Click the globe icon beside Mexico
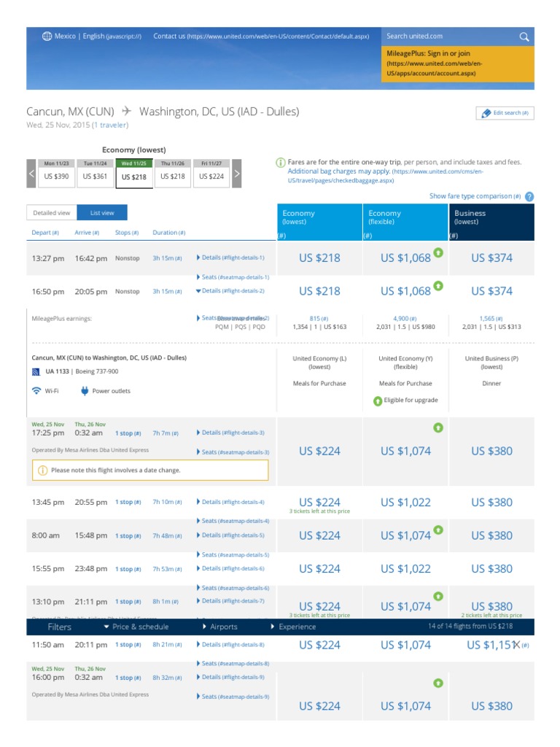The height and width of the screenshot is (747, 560). point(46,36)
